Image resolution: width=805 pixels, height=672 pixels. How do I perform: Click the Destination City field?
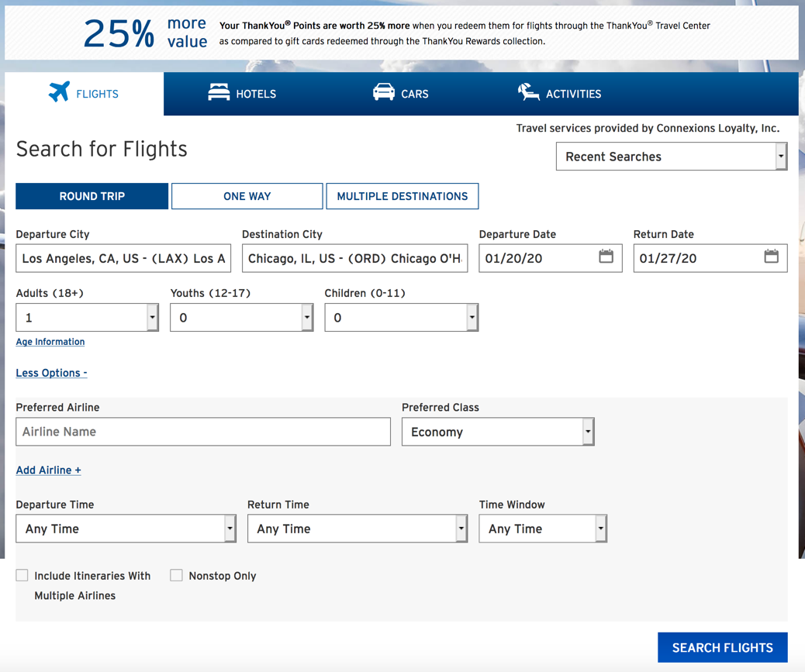coord(354,258)
